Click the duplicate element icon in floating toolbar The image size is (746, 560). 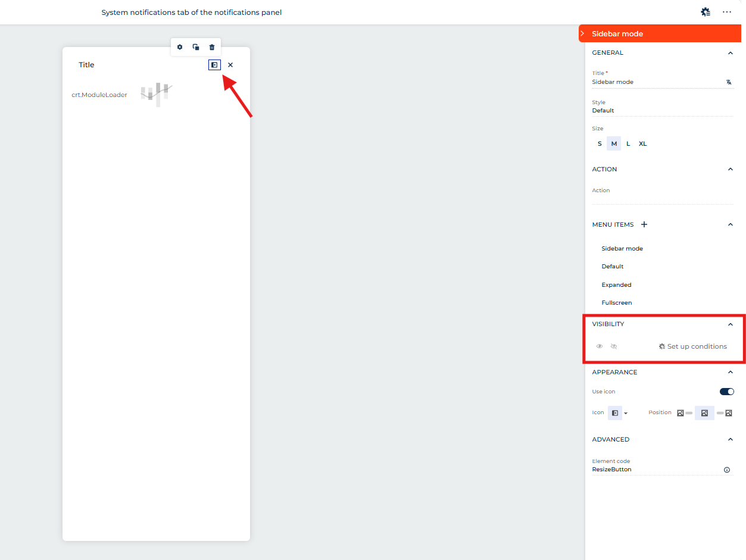click(x=196, y=47)
